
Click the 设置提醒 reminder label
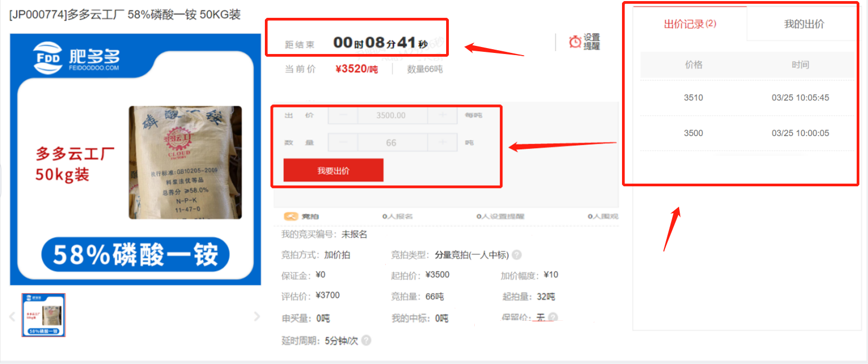tap(592, 42)
